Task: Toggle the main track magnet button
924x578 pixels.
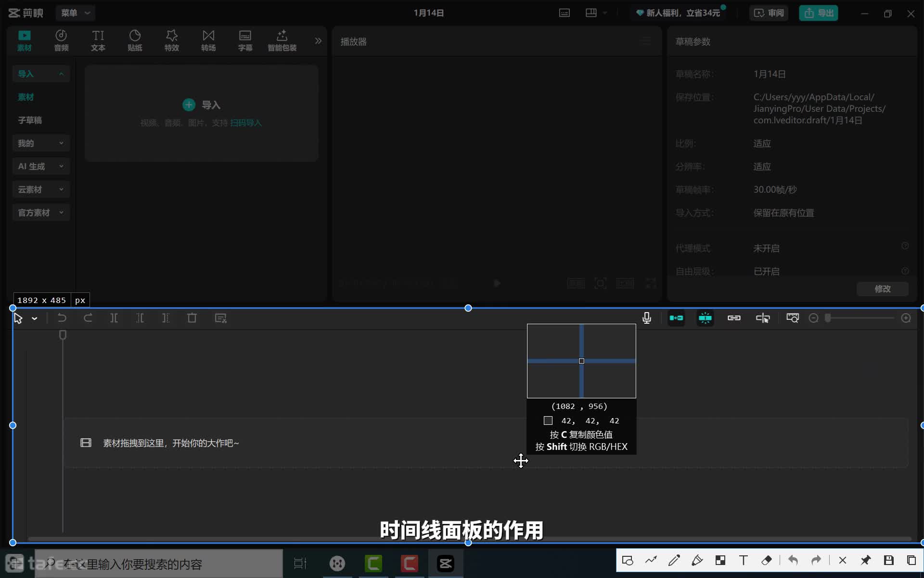Action: coord(676,318)
